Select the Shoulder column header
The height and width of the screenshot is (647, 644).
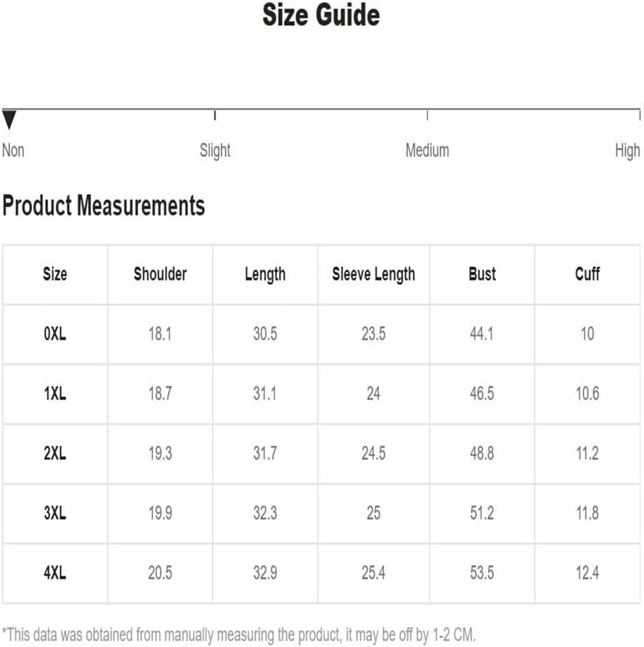(160, 274)
